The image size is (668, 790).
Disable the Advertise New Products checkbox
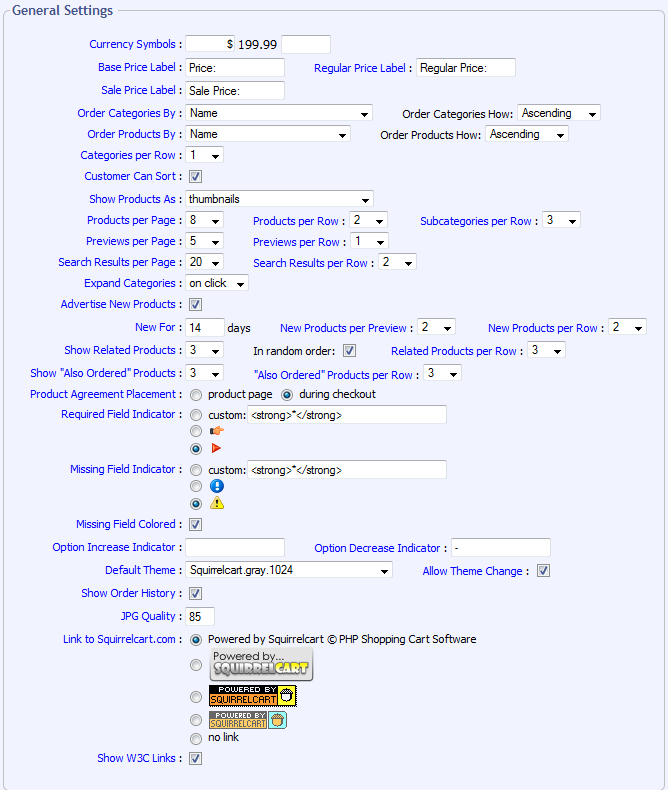pyautogui.click(x=196, y=305)
